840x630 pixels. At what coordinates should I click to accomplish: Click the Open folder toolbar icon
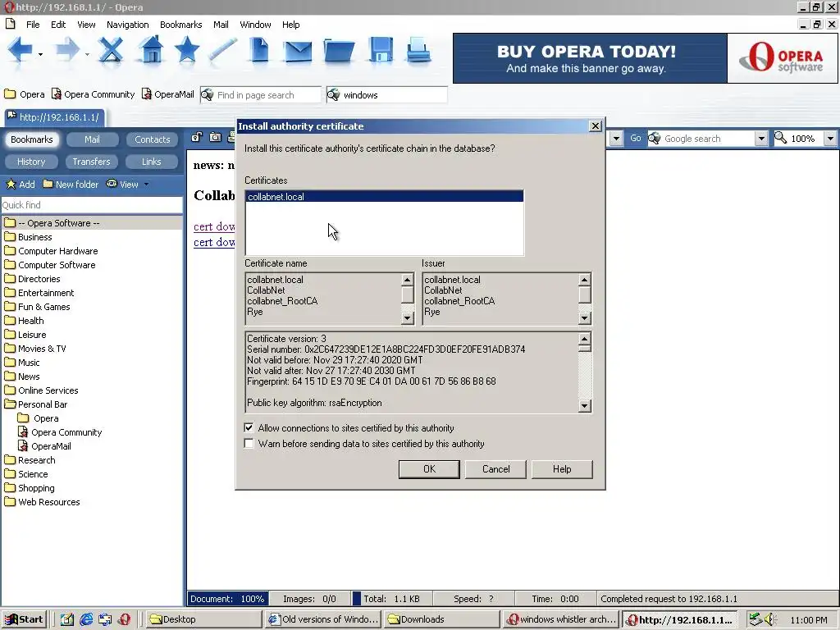coord(339,52)
